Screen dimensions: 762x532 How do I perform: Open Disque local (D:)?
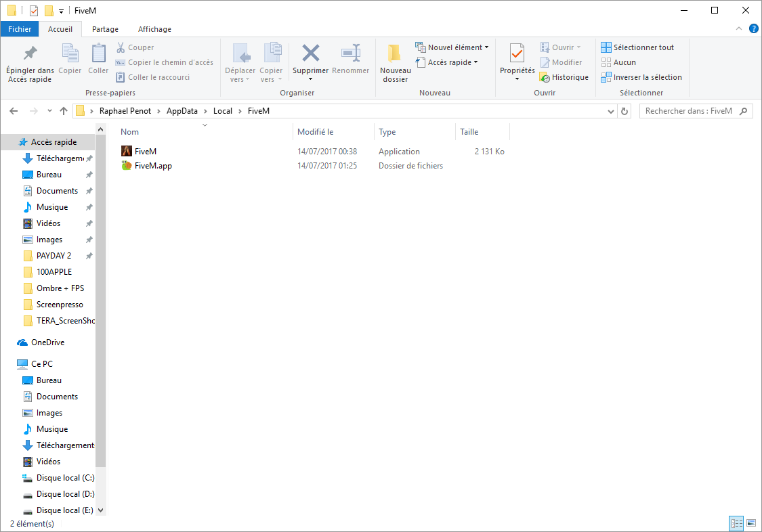tap(58, 494)
